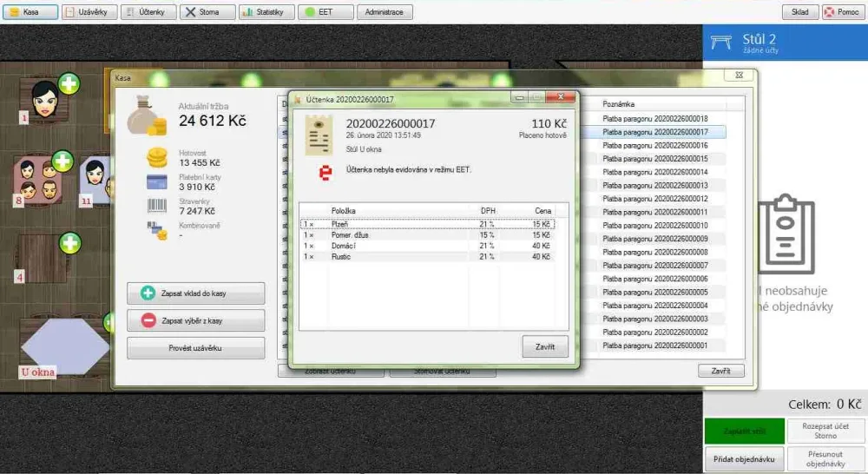Screen dimensions: 868x474
Task: Click the Zaplatit stůl green button
Action: pos(745,431)
